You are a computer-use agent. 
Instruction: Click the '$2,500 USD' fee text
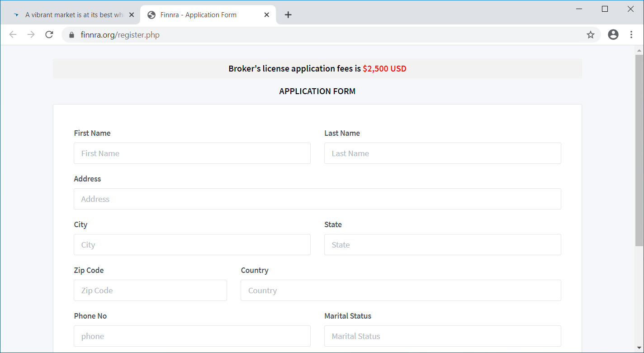coord(384,69)
